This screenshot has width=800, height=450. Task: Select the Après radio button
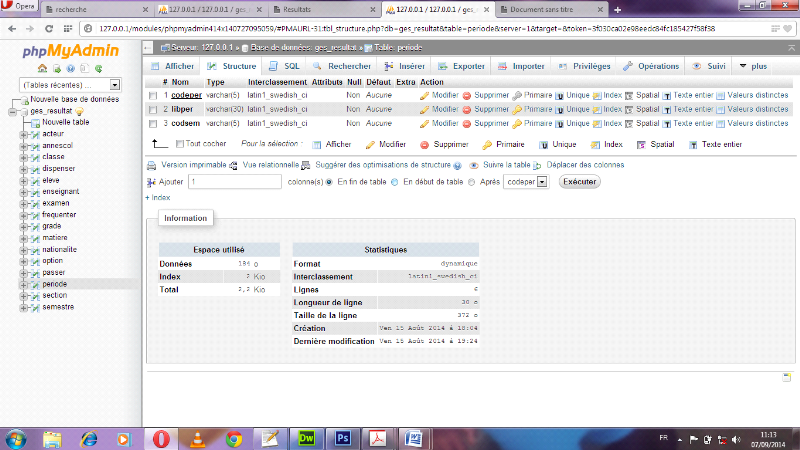(x=471, y=182)
